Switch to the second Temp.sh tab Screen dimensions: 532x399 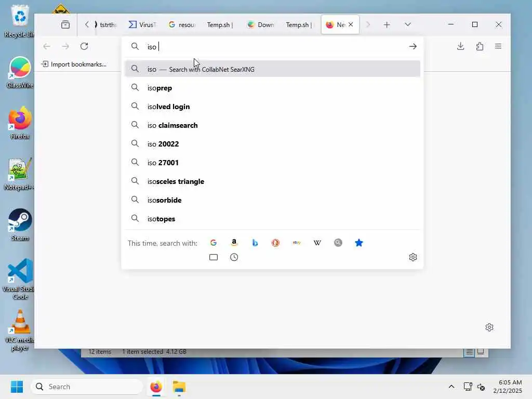click(299, 25)
